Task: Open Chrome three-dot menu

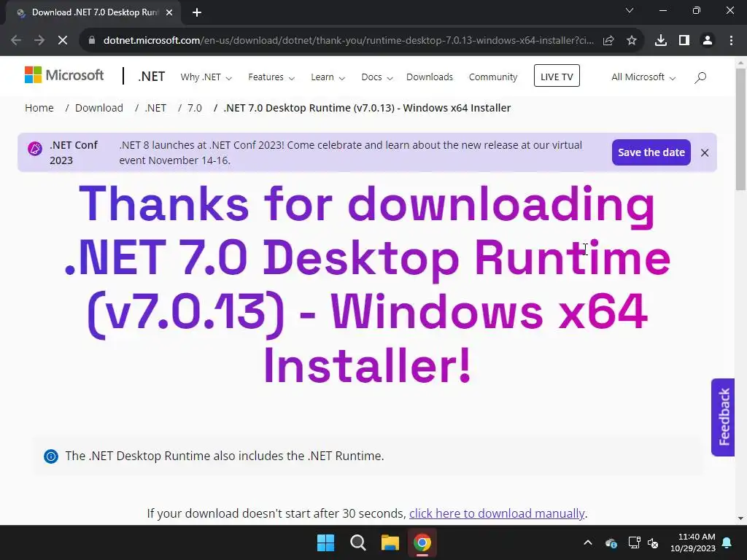Action: click(731, 41)
